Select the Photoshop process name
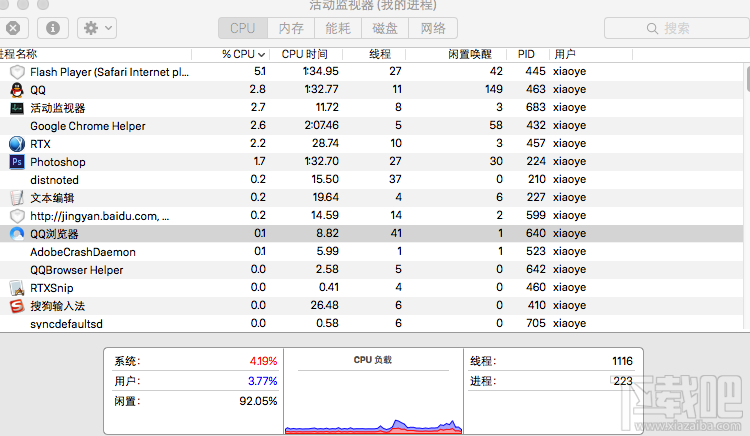 (58, 162)
